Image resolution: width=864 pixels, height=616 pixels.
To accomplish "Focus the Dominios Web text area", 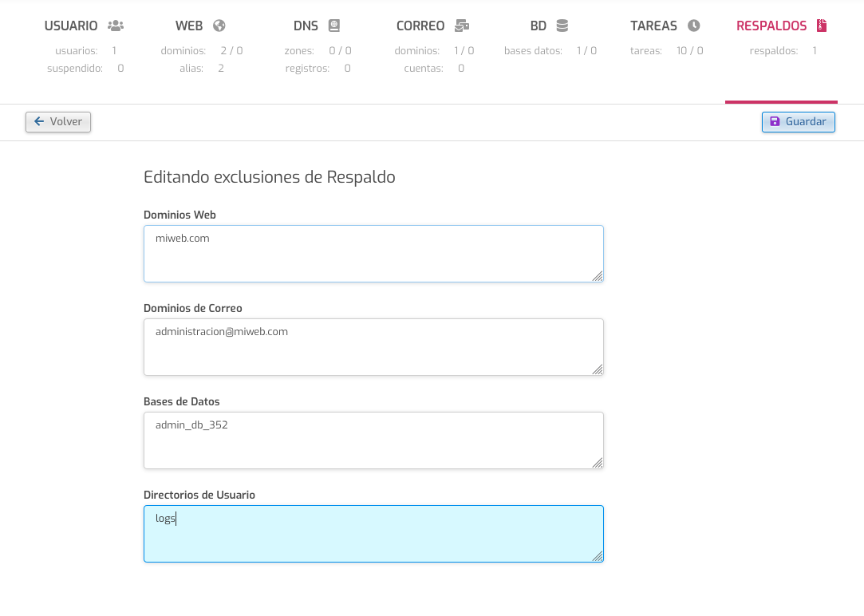I will (x=373, y=254).
